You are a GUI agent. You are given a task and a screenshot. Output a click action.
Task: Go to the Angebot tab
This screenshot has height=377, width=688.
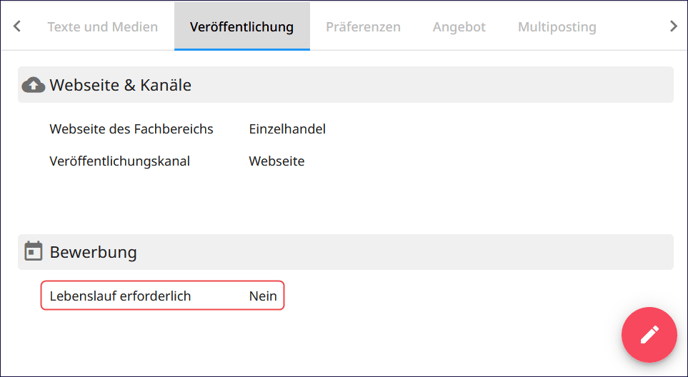point(459,27)
